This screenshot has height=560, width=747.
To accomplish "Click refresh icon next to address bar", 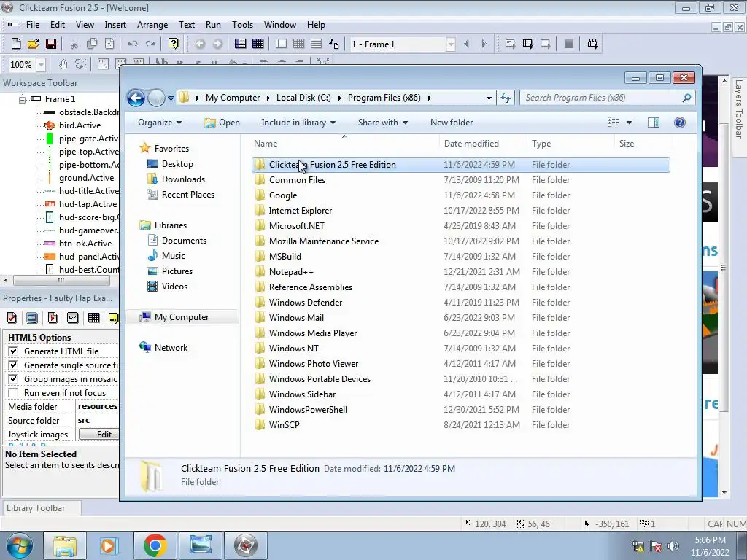I will [505, 98].
